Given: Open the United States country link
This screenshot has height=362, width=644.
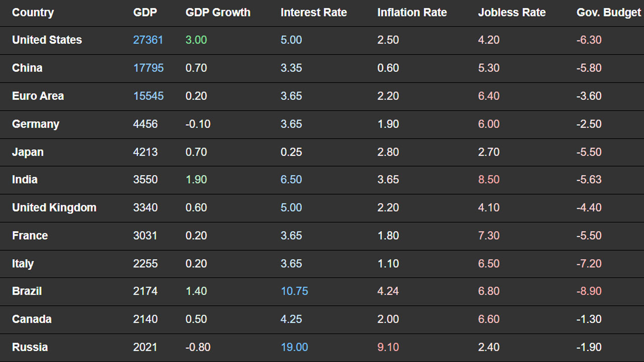Looking at the screenshot, I should (47, 40).
